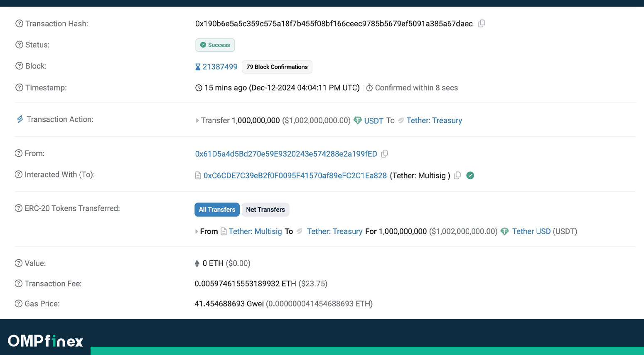This screenshot has height=355, width=644.
Task: Copy the Tether: Multisig contract address
Action: (x=457, y=175)
